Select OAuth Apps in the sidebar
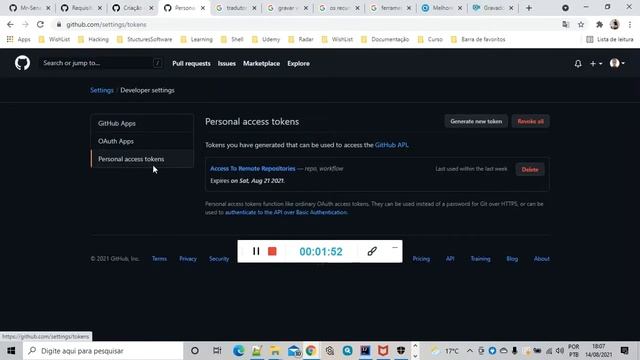 click(x=142, y=141)
